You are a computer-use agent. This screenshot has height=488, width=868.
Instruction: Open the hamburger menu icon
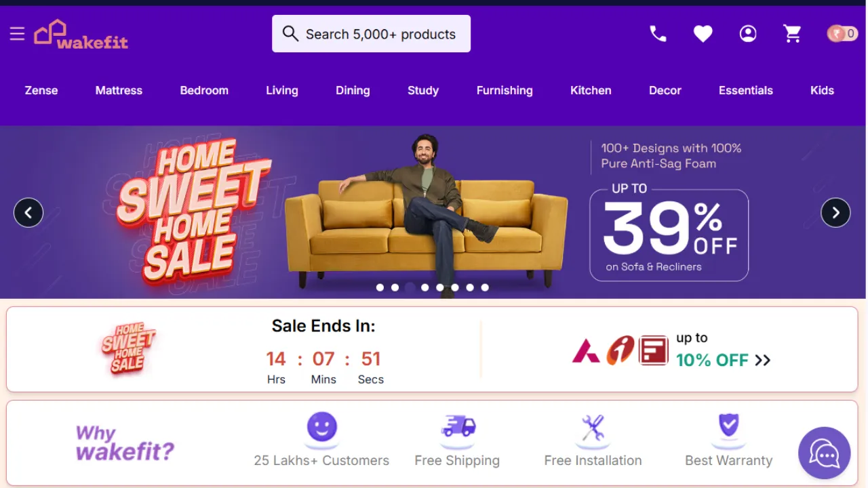click(17, 34)
